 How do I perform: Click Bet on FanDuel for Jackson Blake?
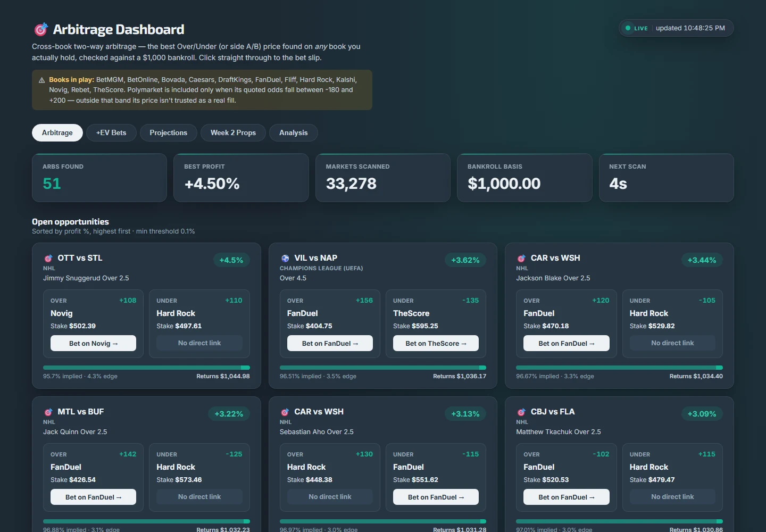567,343
